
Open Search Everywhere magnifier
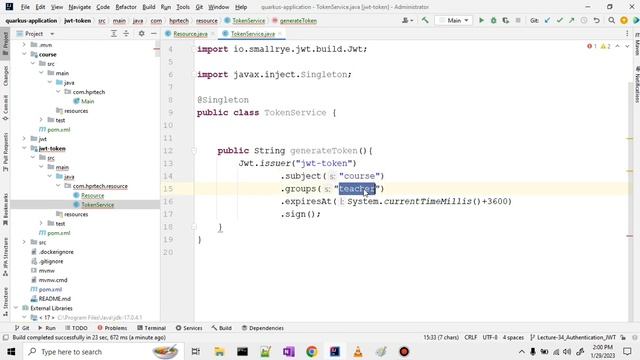click(611, 20)
